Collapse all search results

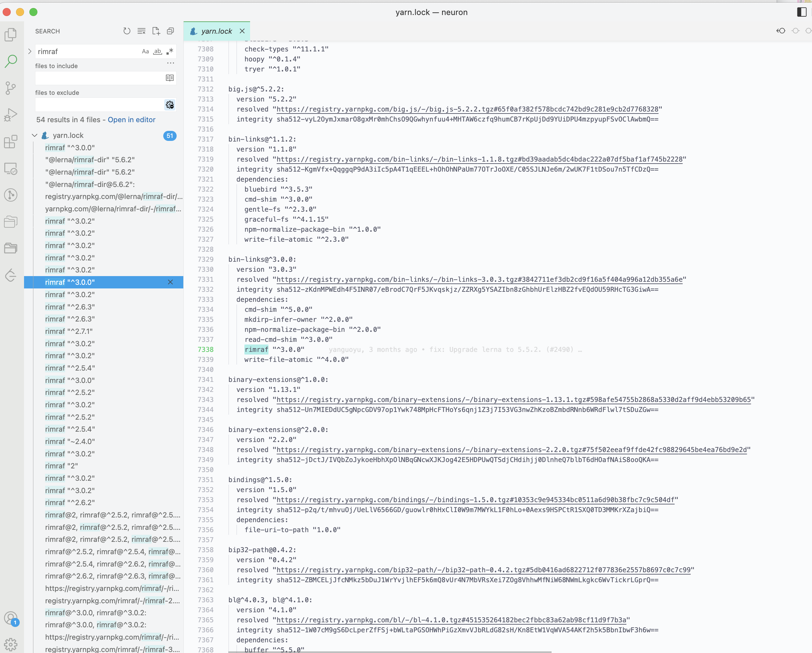170,31
